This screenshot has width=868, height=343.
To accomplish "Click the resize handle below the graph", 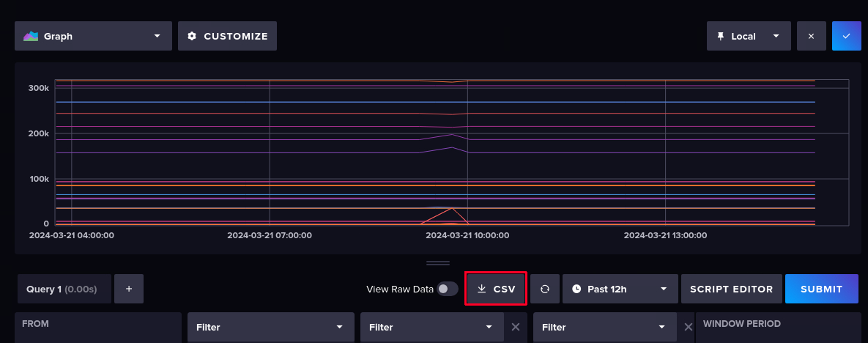I will (438, 262).
